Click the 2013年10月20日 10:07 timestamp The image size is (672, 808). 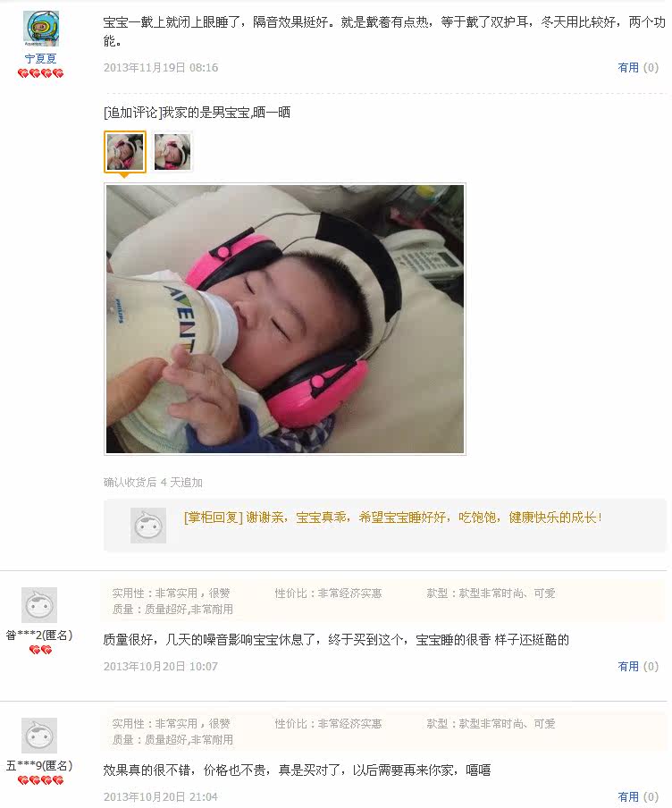tap(161, 666)
